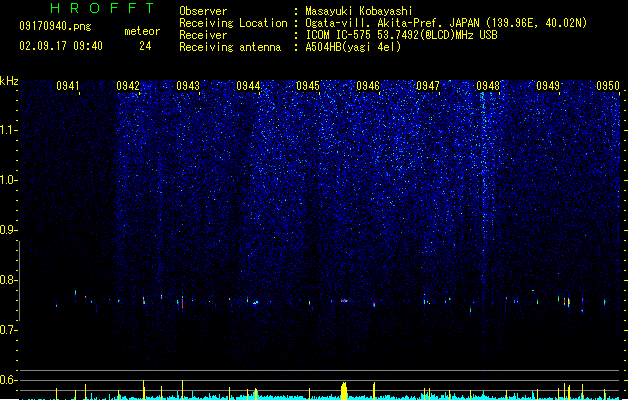Click the 0949 time marker
The height and width of the screenshot is (400, 629).
548,86
